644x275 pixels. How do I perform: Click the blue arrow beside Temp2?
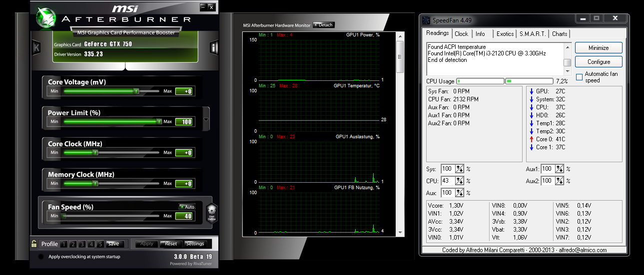[x=532, y=131]
